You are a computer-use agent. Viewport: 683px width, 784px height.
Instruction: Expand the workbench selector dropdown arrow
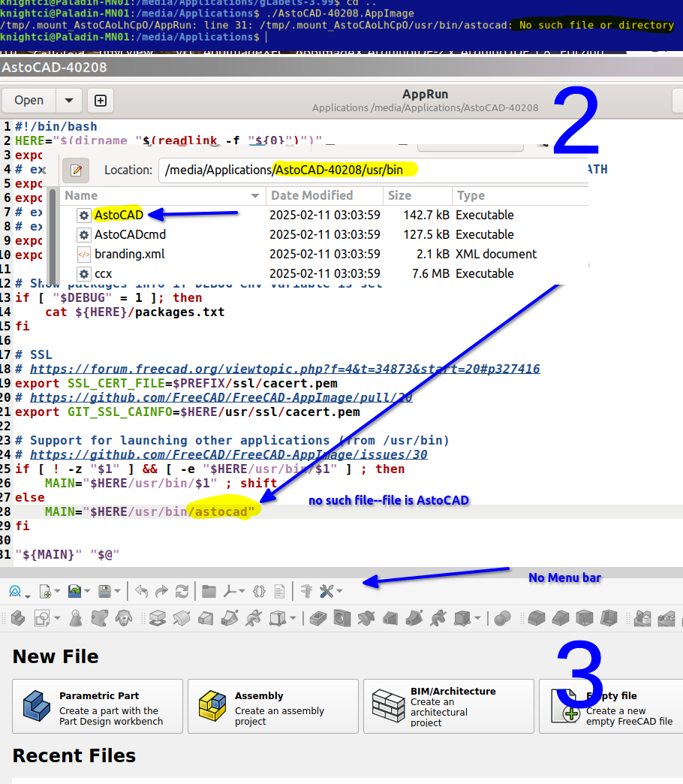[29, 596]
